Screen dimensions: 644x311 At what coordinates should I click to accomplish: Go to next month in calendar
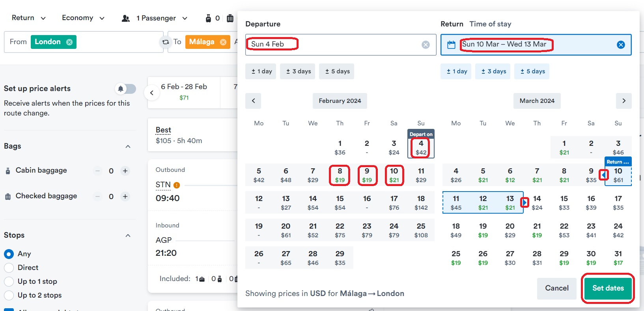click(623, 101)
